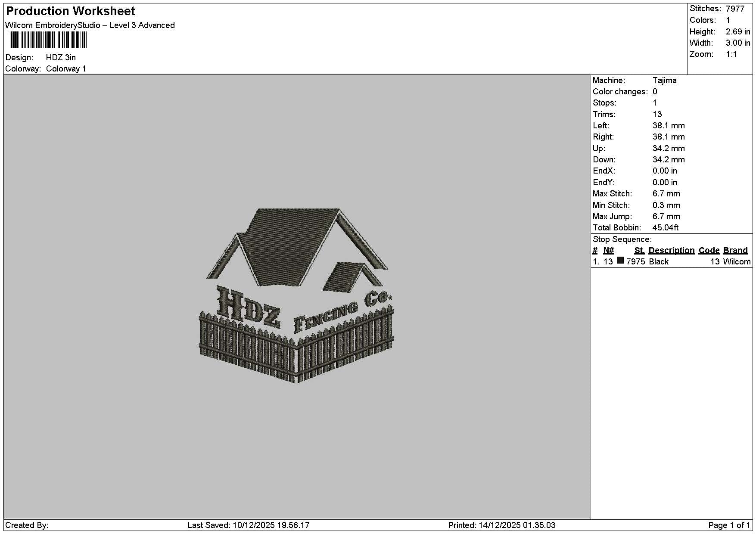Click the Description column header
Viewport: 756px width, 534px height.
[x=671, y=251]
